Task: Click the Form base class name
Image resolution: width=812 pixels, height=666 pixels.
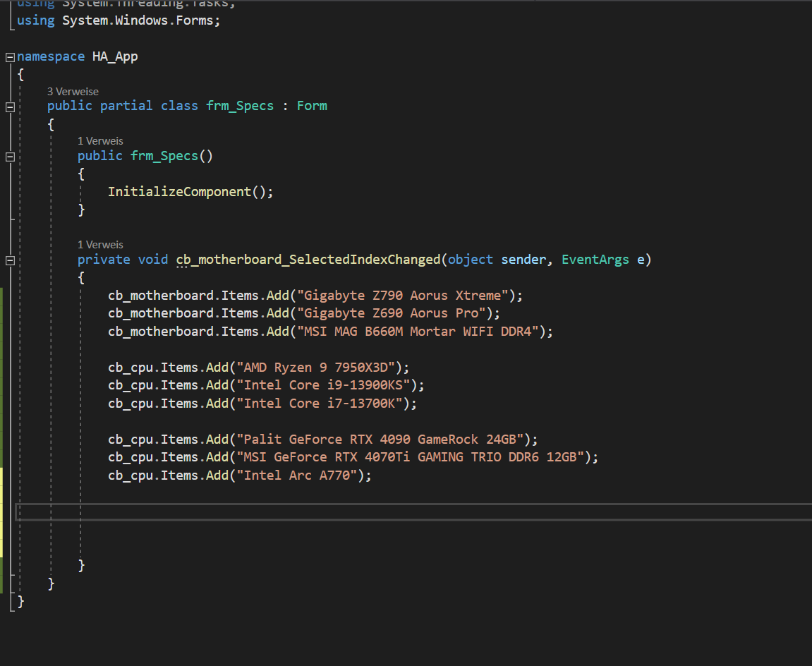Action: [x=311, y=105]
